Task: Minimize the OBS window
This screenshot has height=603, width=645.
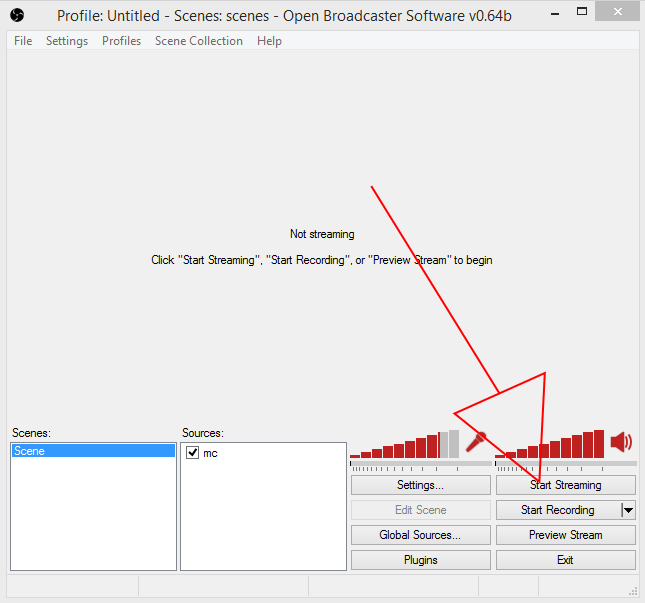Action: pos(555,14)
